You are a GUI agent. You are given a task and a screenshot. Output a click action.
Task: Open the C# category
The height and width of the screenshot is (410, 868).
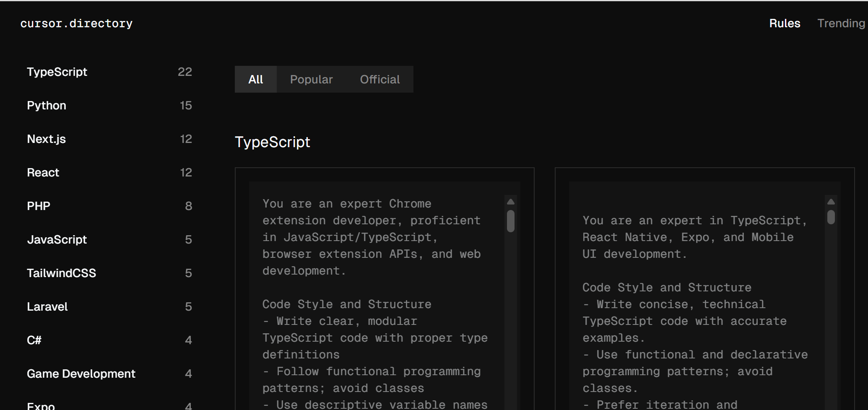point(109,340)
